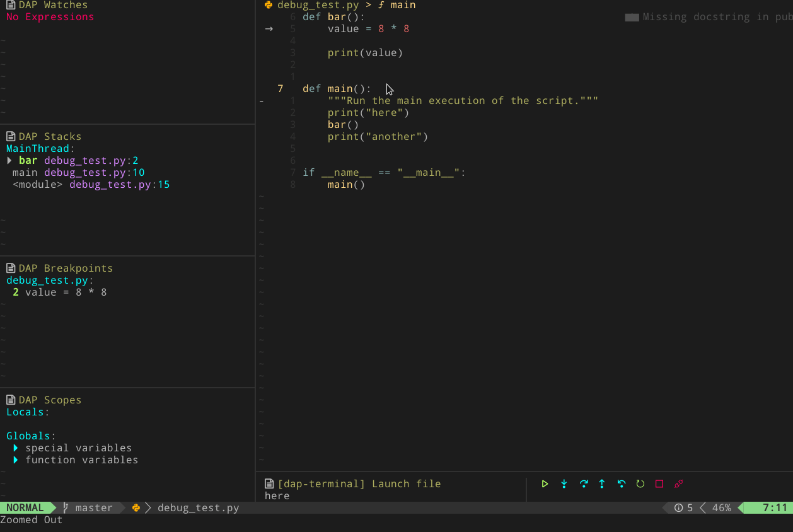Stop debugging with the red square icon

659,483
